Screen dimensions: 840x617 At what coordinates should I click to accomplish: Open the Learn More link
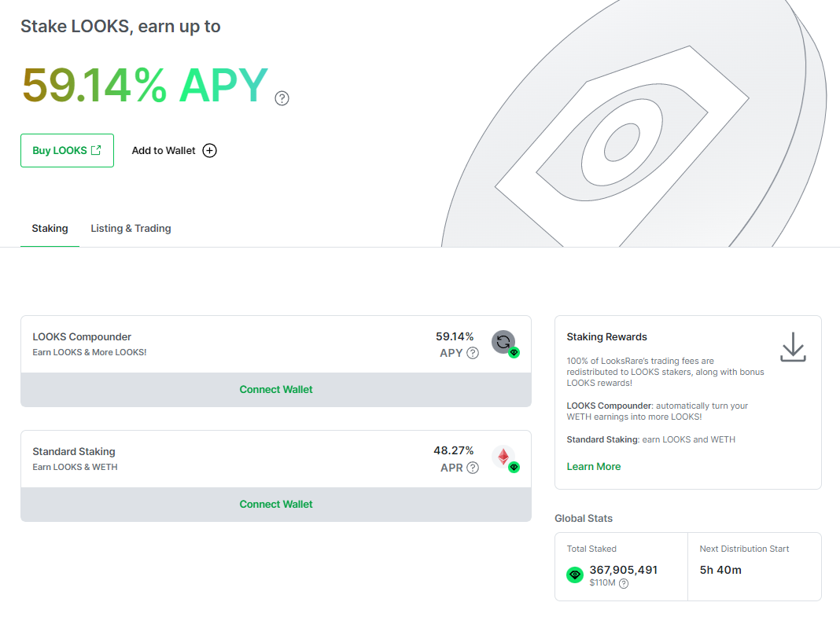(x=594, y=467)
